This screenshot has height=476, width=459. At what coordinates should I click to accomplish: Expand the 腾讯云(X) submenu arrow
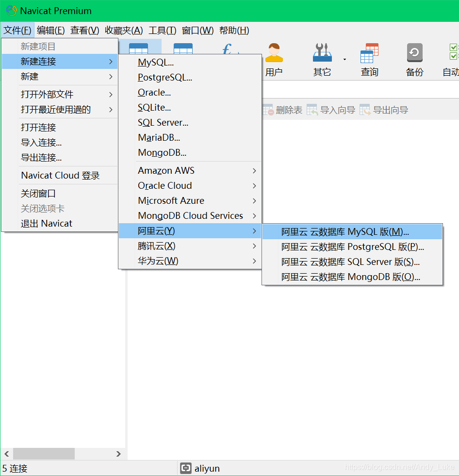coord(254,246)
